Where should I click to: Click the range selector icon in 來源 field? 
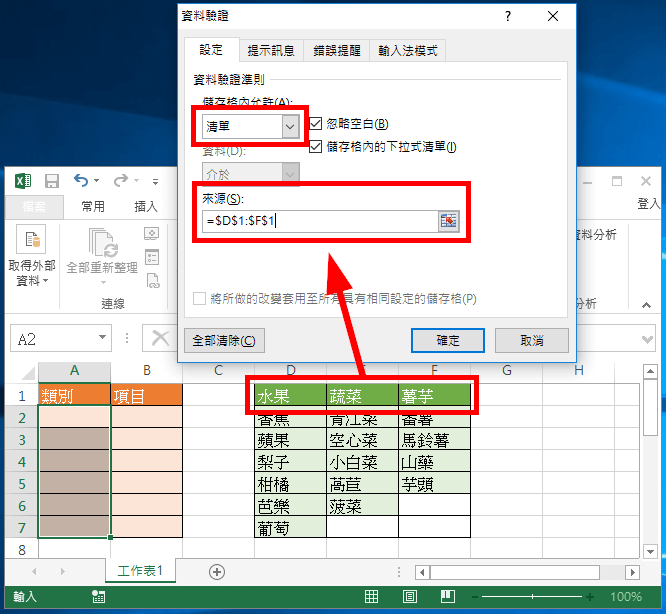448,221
